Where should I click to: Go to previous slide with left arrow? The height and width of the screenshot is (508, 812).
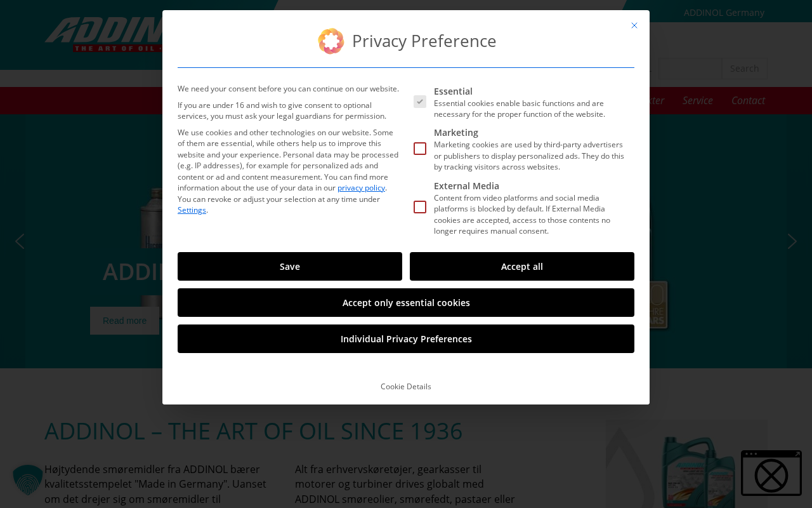pos(20,241)
